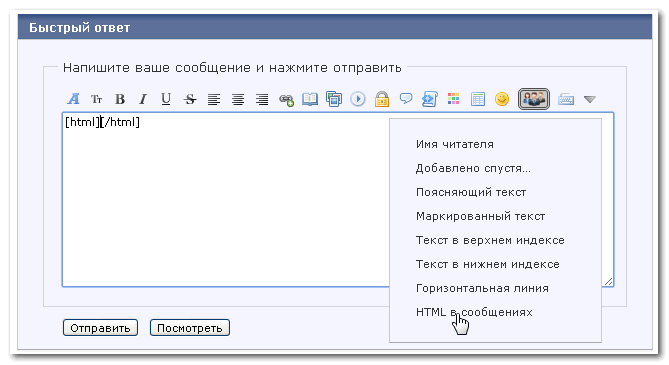The width and height of the screenshot is (669, 365).
Task: Click the open book quote icon
Action: pyautogui.click(x=310, y=99)
